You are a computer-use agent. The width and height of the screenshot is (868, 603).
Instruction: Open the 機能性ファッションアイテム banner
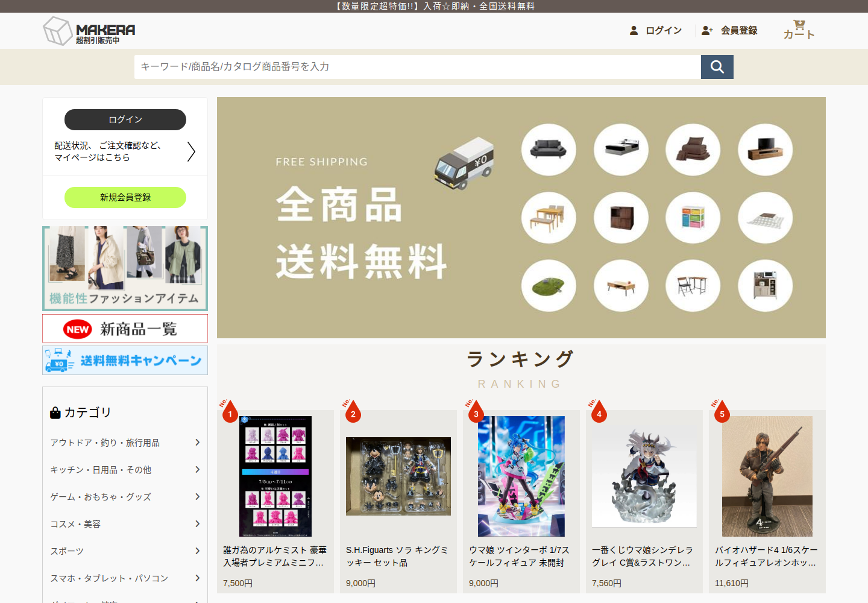click(125, 268)
